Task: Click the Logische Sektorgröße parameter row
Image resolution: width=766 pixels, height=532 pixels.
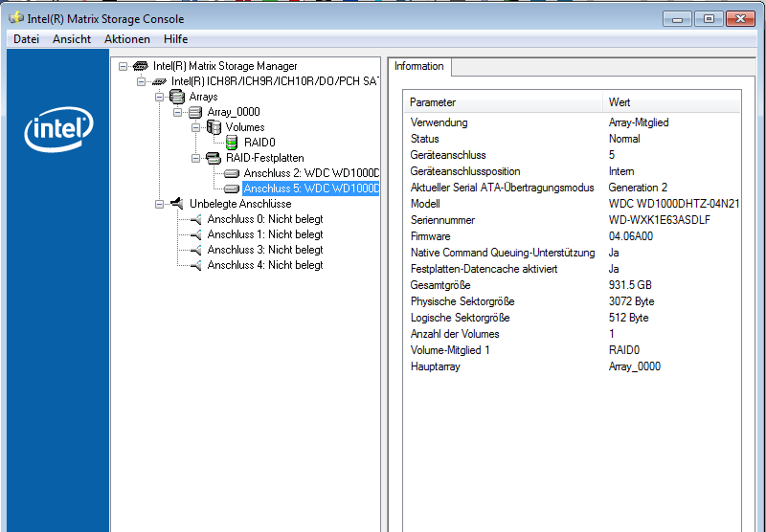Action: coord(572,318)
